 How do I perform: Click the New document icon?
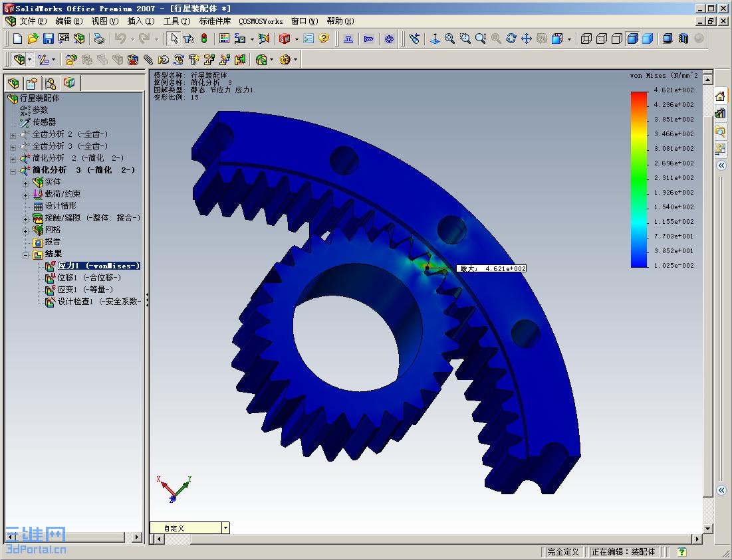(x=18, y=39)
